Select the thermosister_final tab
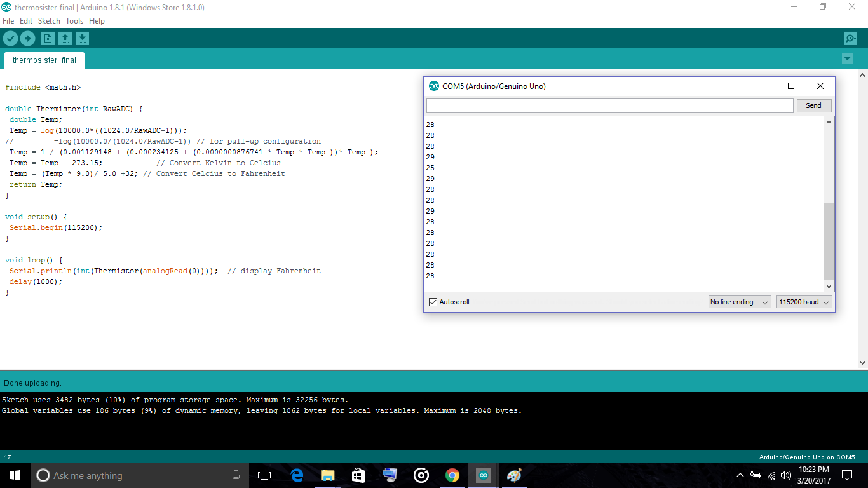Viewport: 868px width, 488px height. pos(44,60)
